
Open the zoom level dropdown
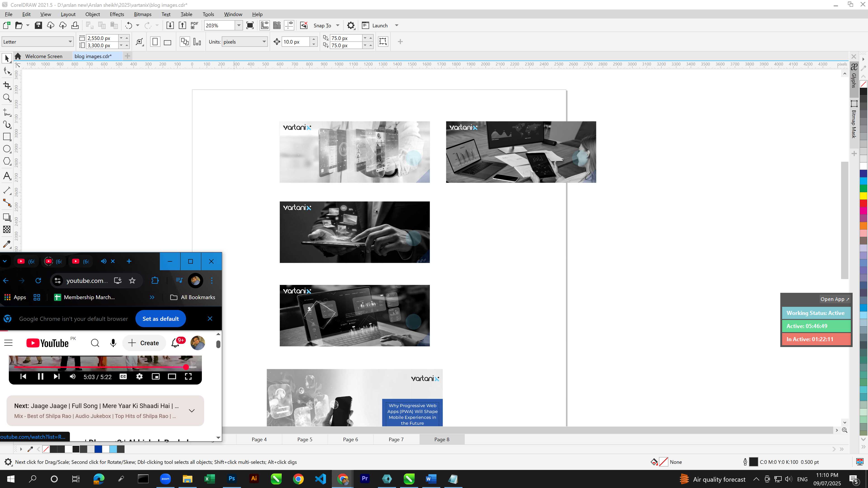pos(239,25)
